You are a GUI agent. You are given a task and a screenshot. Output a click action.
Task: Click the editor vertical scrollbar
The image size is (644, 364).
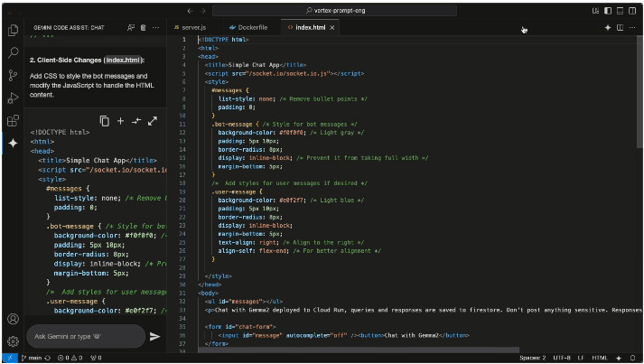pyautogui.click(x=639, y=92)
